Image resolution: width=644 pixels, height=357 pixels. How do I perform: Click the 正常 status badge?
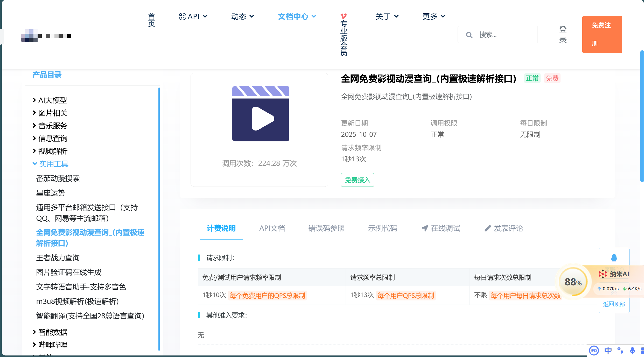pyautogui.click(x=532, y=78)
